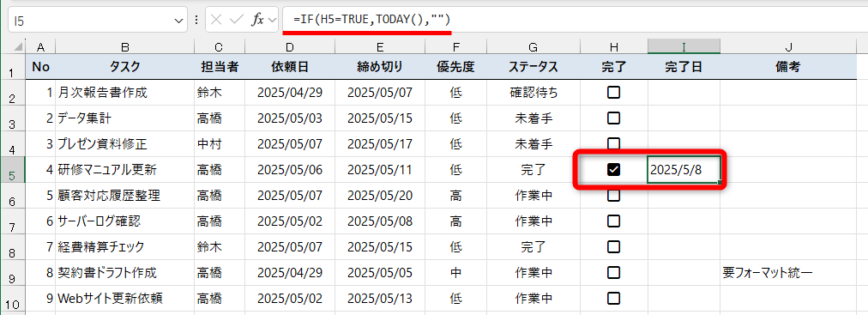
Task: Click the deadline cell 2025/05/20
Action: click(380, 195)
